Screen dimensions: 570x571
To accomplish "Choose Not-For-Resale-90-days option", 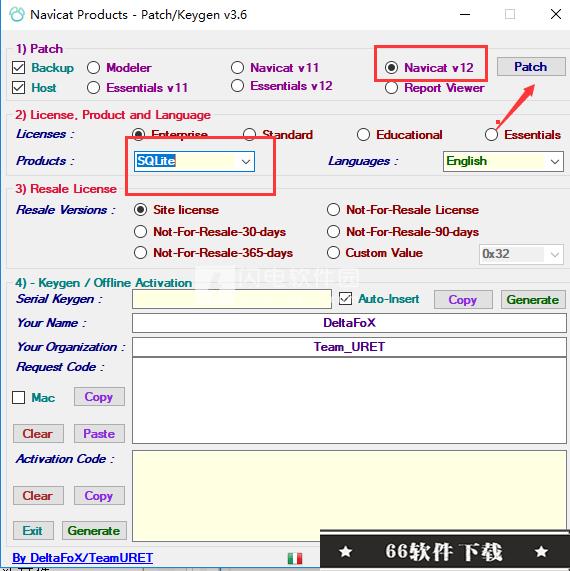I will coord(333,232).
